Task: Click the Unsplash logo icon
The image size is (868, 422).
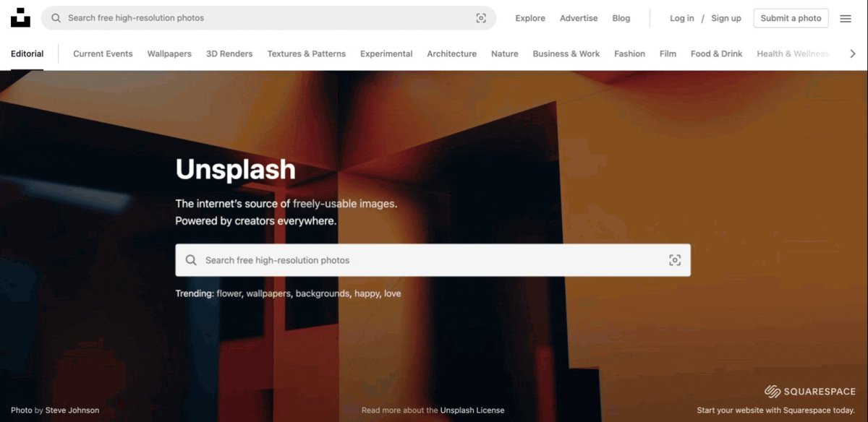Action: point(20,17)
